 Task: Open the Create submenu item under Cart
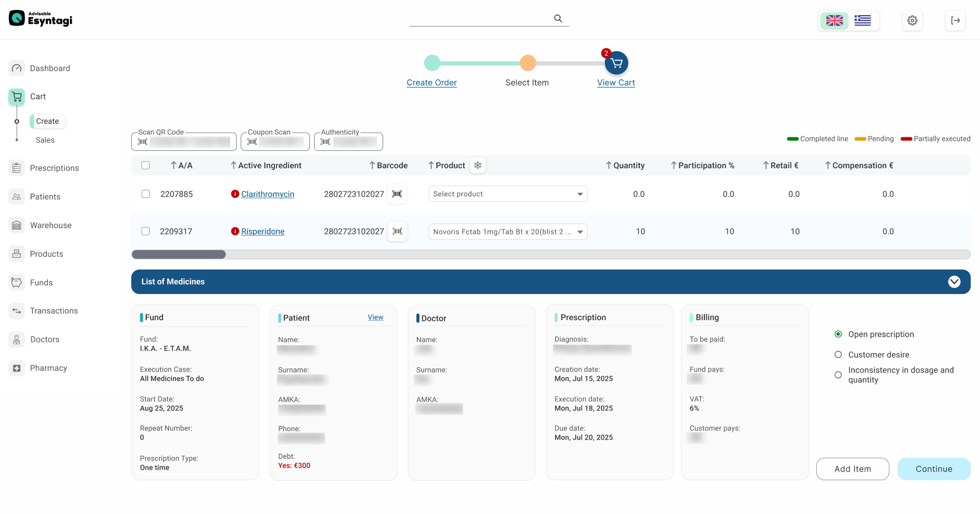[x=48, y=121]
